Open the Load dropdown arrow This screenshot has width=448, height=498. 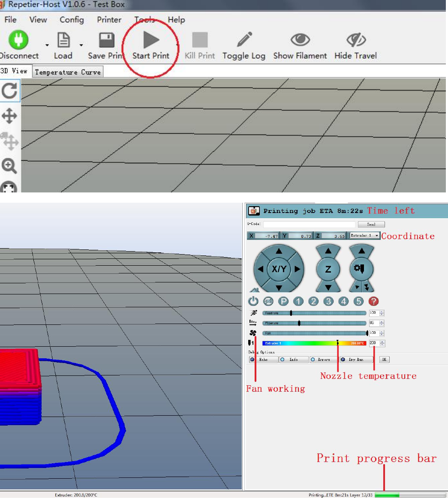[81, 45]
